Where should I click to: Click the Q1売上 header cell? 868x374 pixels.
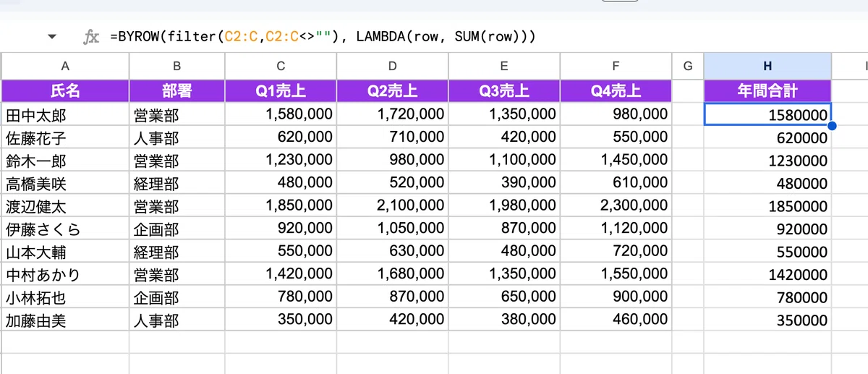281,91
